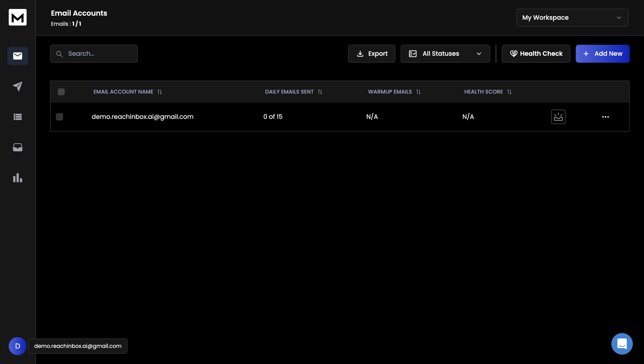The width and height of the screenshot is (644, 364).
Task: Click the Add New button
Action: coord(602,54)
